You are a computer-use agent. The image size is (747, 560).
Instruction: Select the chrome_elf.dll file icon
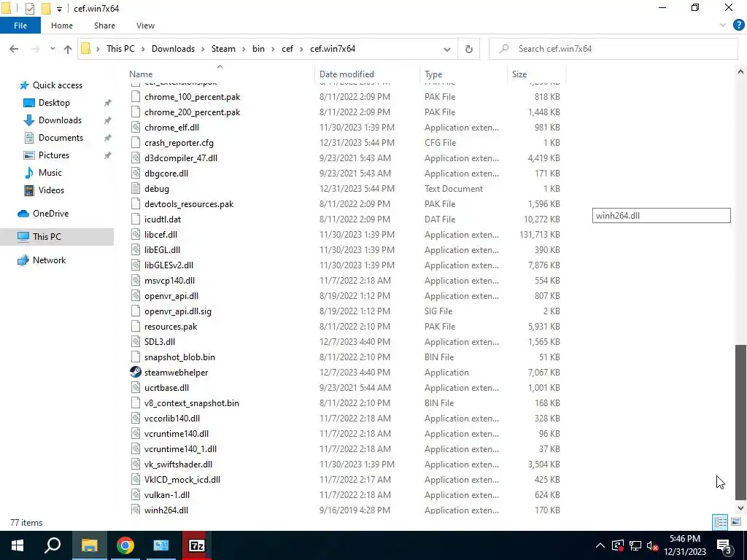[136, 127]
